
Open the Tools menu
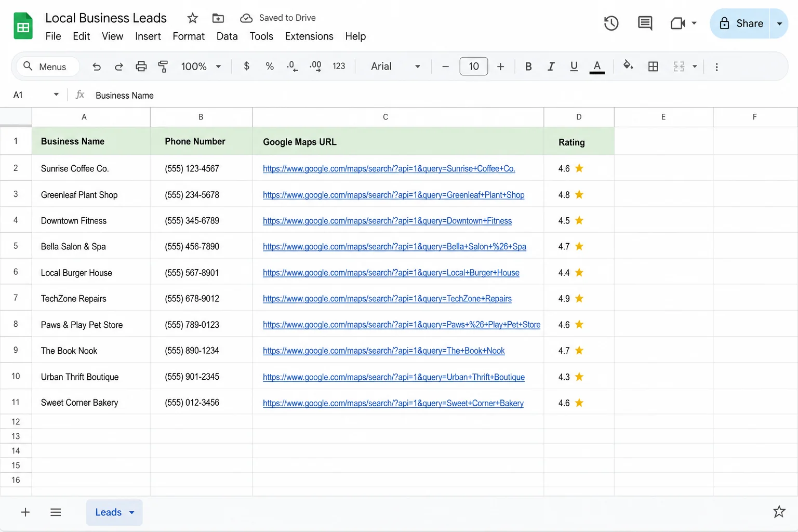coord(261,36)
